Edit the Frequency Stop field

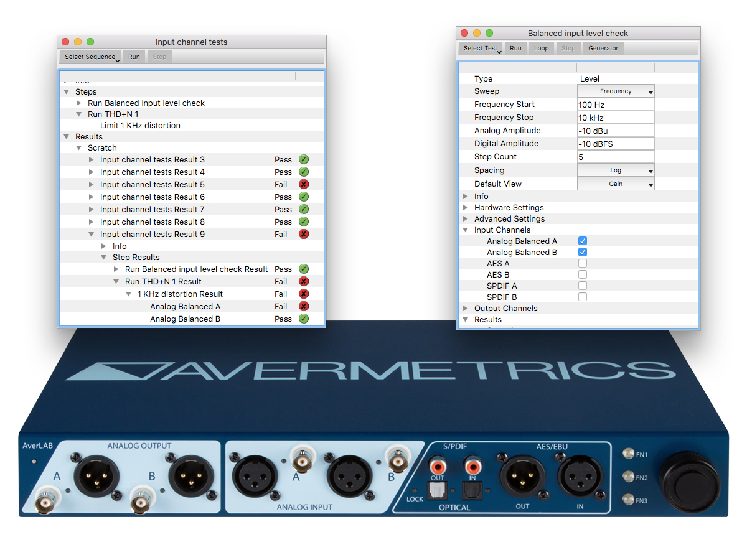click(616, 118)
